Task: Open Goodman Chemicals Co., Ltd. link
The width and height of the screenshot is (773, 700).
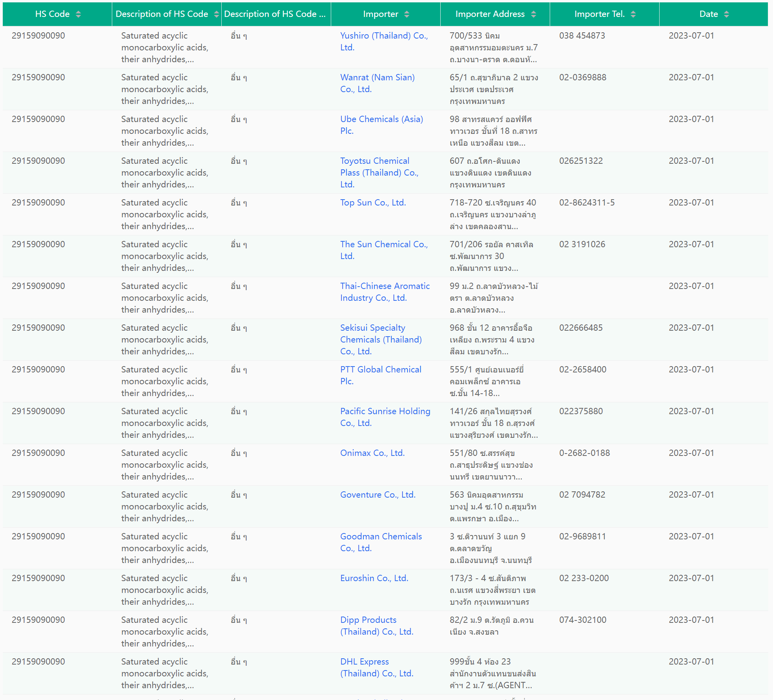Action: [x=381, y=542]
